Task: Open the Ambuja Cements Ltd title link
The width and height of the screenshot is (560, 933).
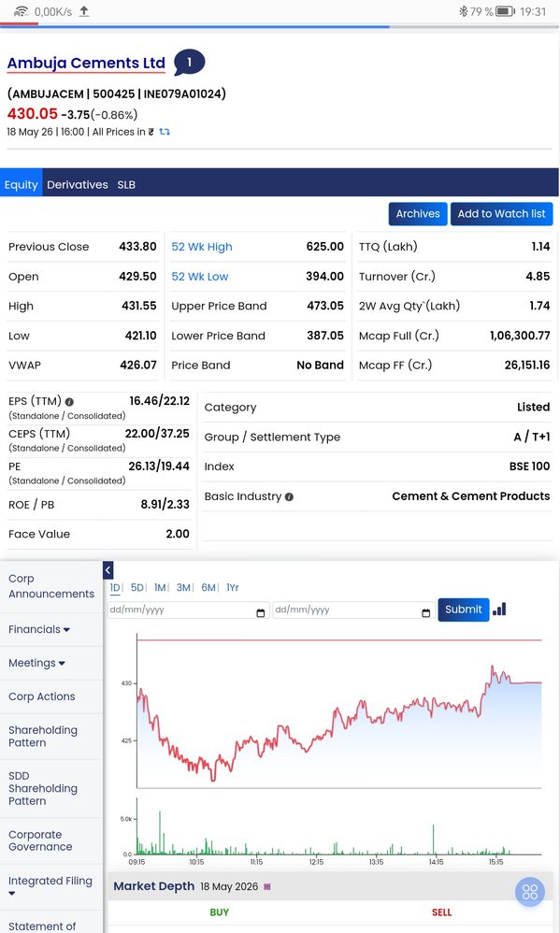Action: tap(86, 63)
